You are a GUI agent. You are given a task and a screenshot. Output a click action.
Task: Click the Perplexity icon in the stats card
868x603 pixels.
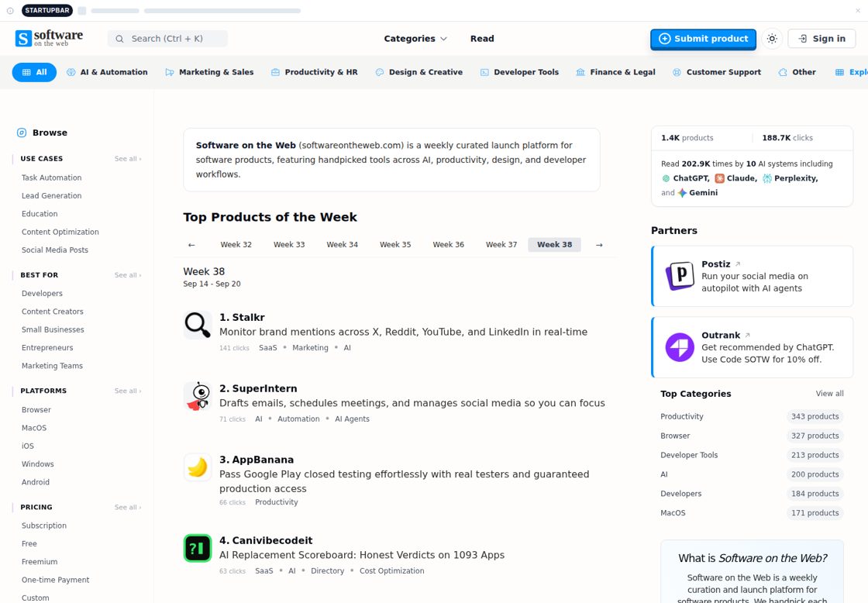pyautogui.click(x=767, y=178)
